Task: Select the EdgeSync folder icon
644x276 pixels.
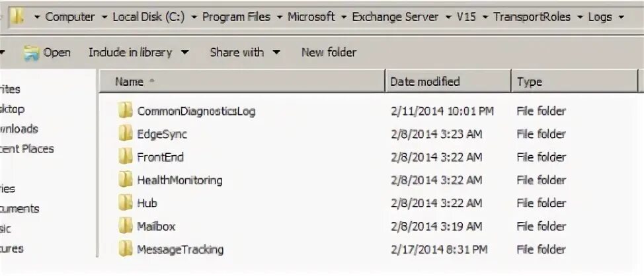Action: tap(126, 134)
